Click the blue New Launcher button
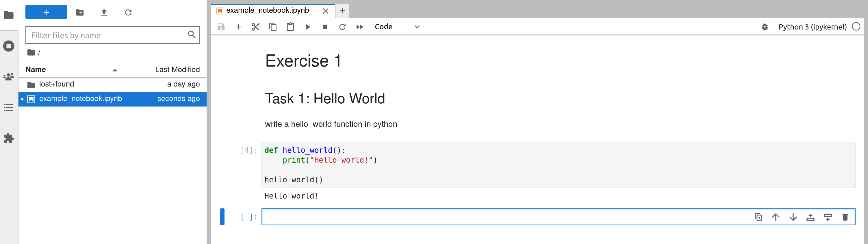The image size is (868, 244). (46, 12)
